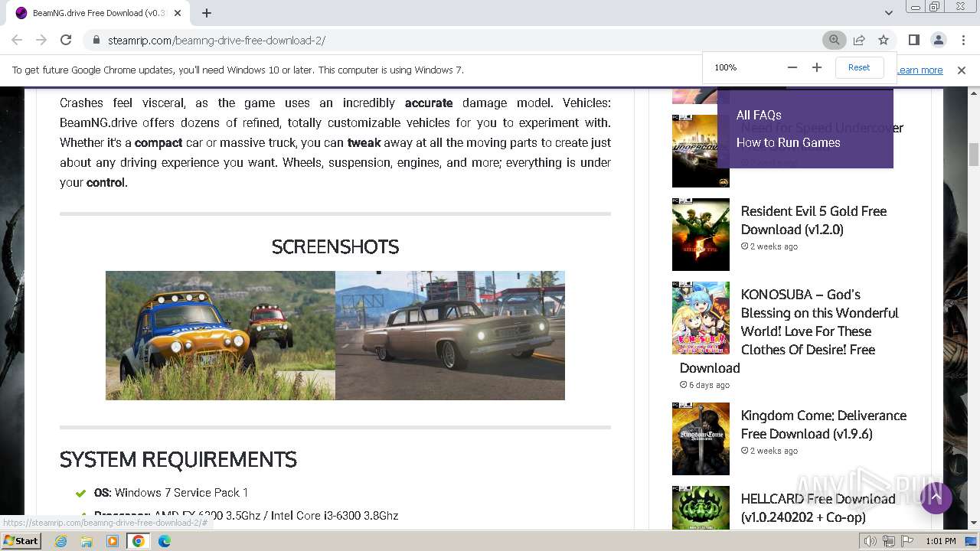
Task: Open the brown sedan screenshot
Action: [450, 335]
